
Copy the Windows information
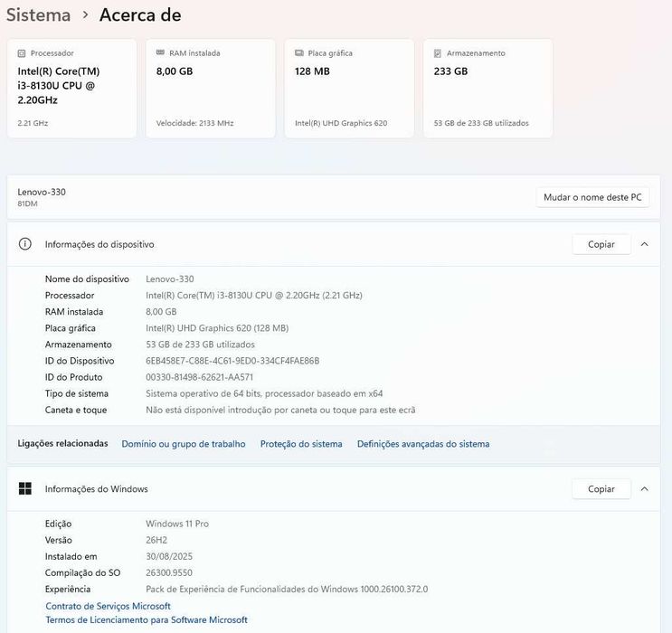(x=601, y=489)
